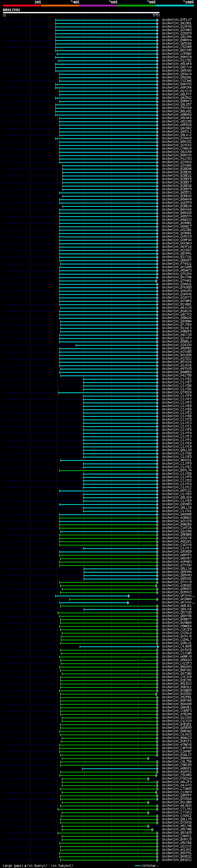
Task: Select hit label UniRef100_Q42961
Action: pos(177,23)
